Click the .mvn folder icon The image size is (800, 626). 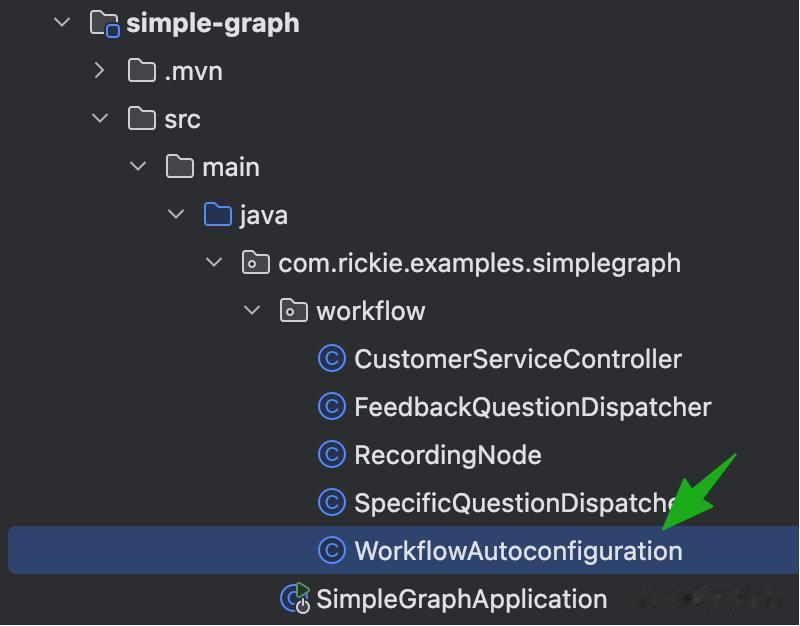click(142, 71)
